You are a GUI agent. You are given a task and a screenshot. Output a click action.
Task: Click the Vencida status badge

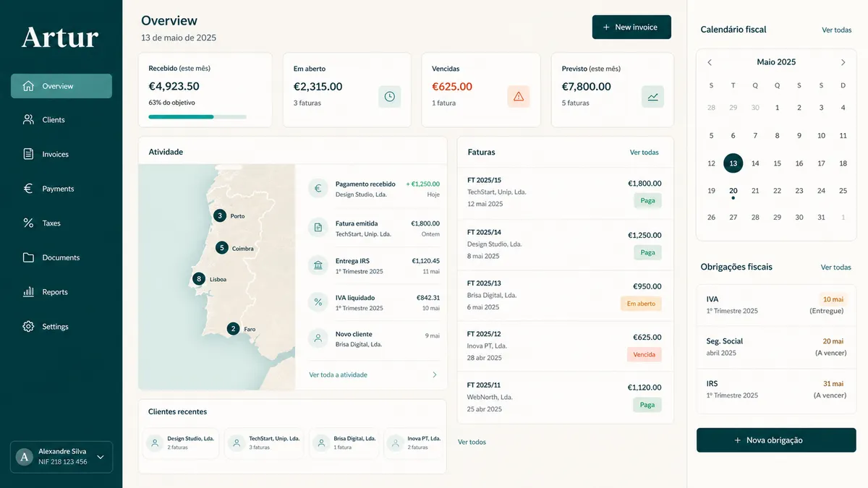click(x=644, y=354)
